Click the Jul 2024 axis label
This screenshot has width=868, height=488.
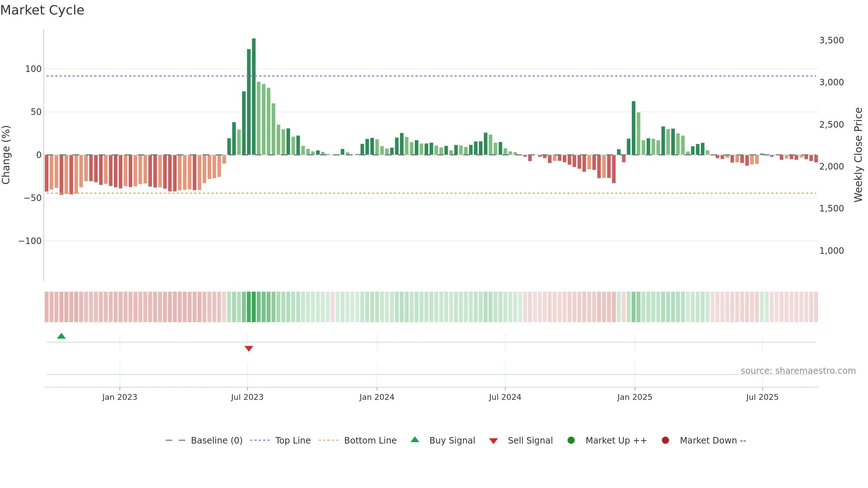(x=505, y=397)
